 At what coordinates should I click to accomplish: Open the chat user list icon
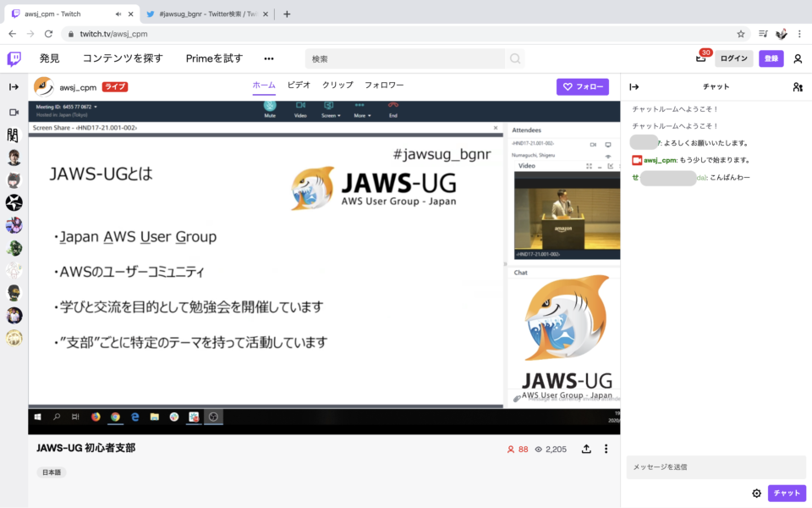point(798,86)
